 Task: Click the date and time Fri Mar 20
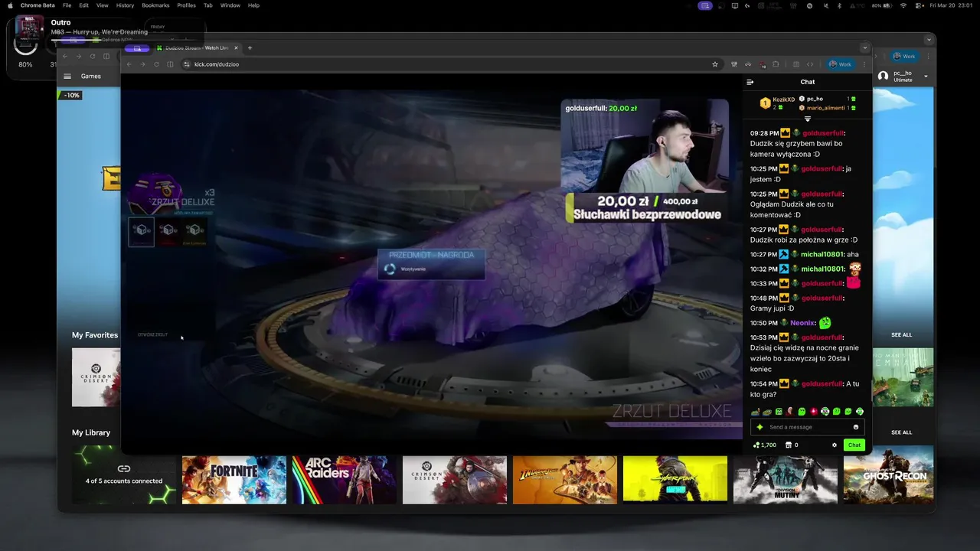pos(952,5)
